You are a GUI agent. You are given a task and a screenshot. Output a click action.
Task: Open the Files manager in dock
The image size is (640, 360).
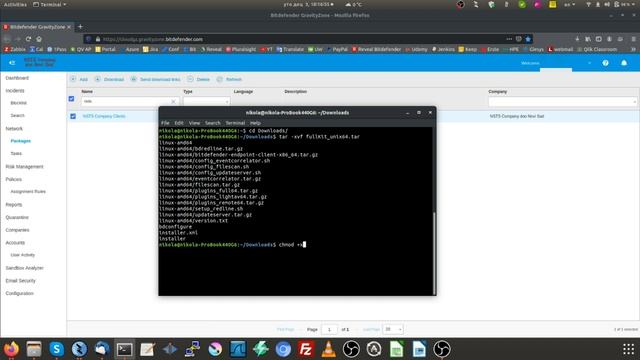point(34,349)
